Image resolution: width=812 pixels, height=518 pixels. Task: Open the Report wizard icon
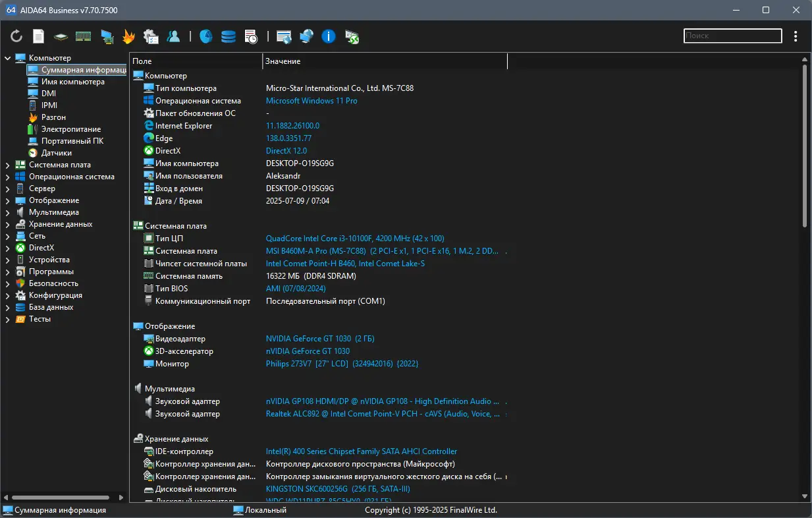point(38,36)
